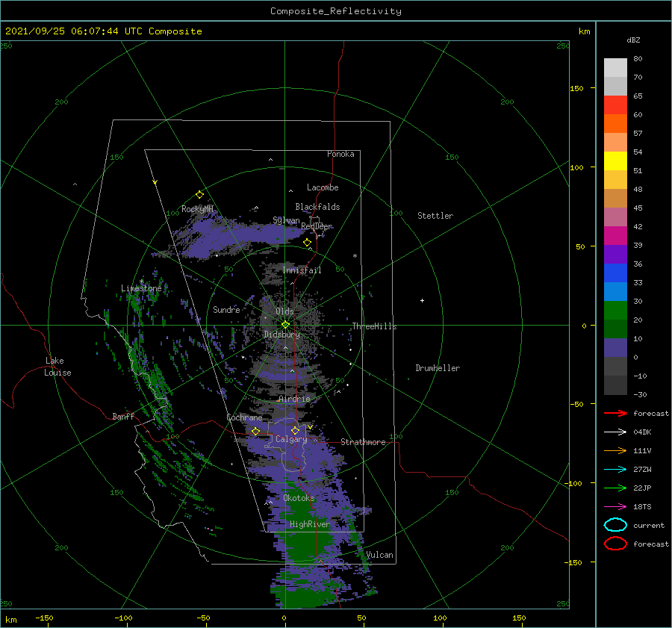
Task: Click the Okotoks city label
Action: pos(299,498)
